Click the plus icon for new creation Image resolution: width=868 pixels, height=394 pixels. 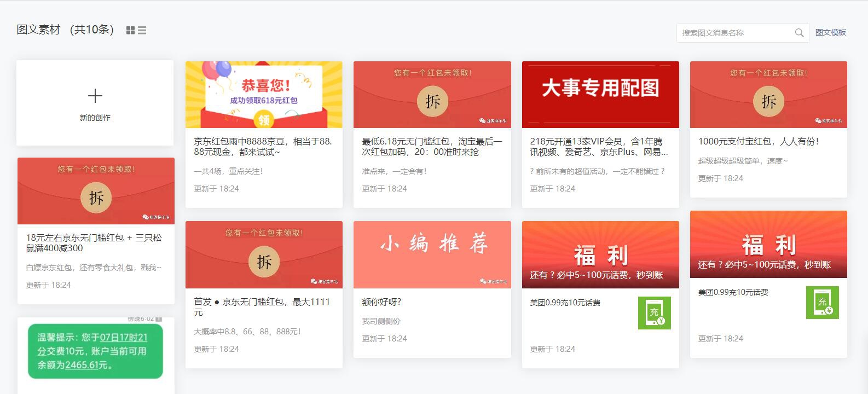point(95,96)
